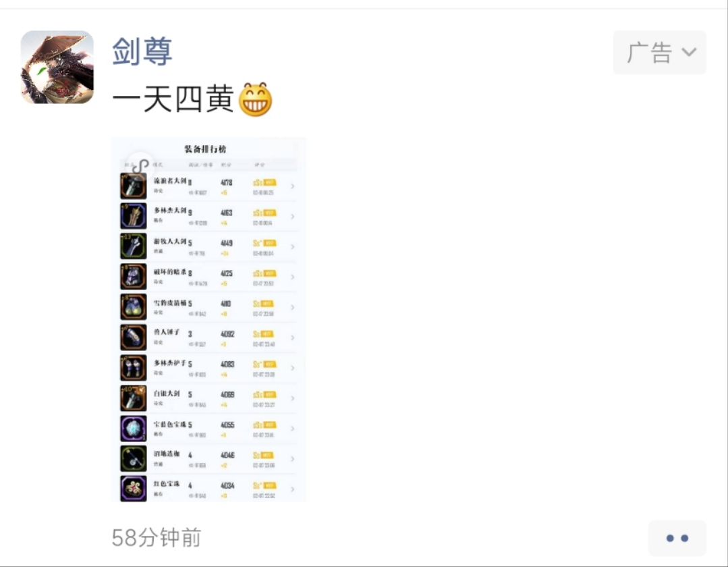Select the 游牧人大剑 equipment icon
This screenshot has height=567, width=728.
click(134, 246)
